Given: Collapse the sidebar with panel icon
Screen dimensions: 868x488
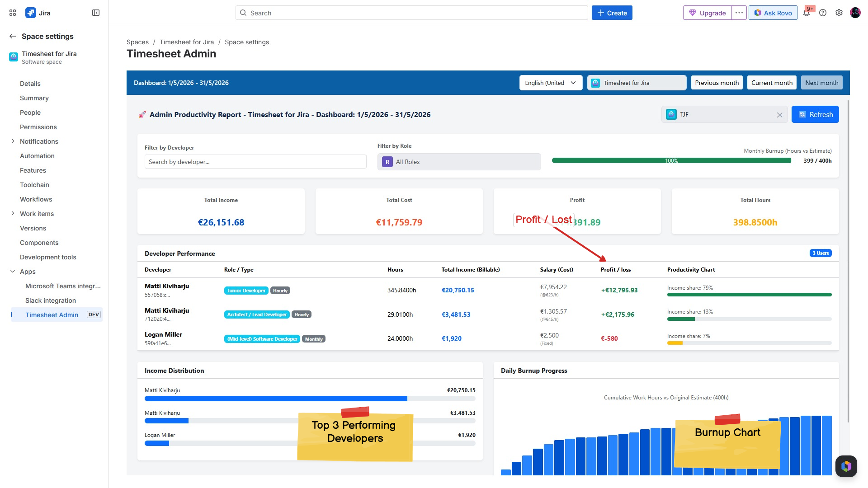Looking at the screenshot, I should tap(96, 13).
